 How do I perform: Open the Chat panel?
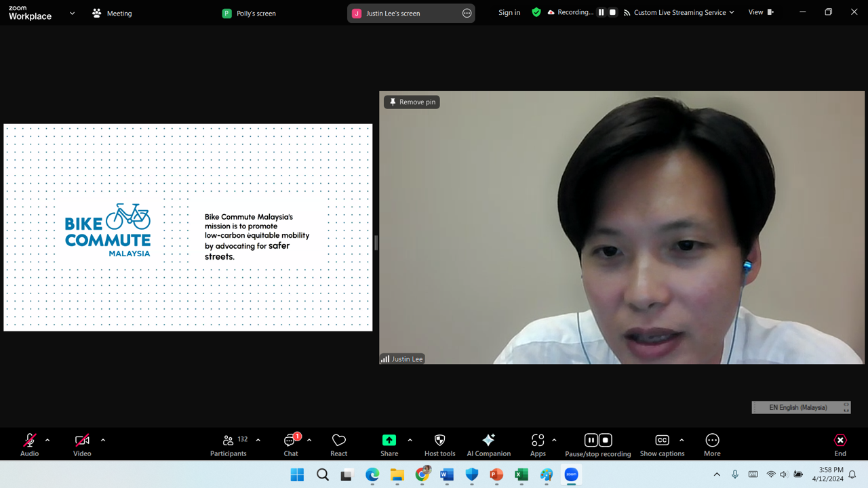click(x=291, y=445)
